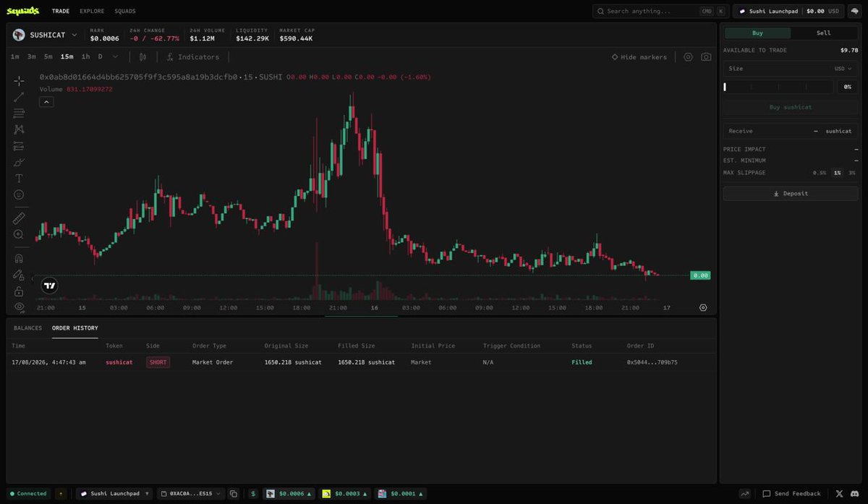Click the Deposit button

(x=791, y=194)
